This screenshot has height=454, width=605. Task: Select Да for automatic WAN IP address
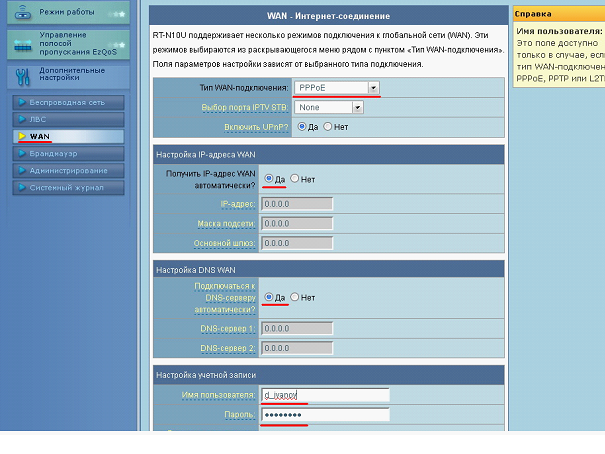point(269,179)
